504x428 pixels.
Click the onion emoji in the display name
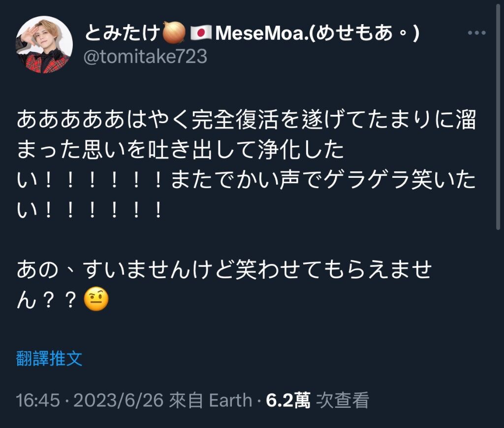[174, 33]
